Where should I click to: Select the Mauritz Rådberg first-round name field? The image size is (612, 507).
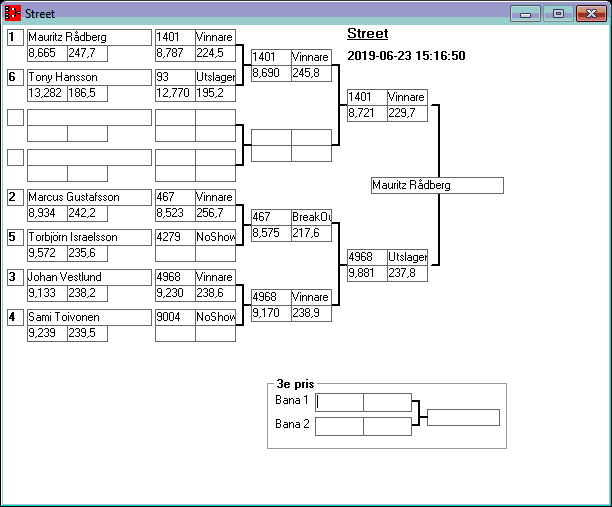point(89,37)
